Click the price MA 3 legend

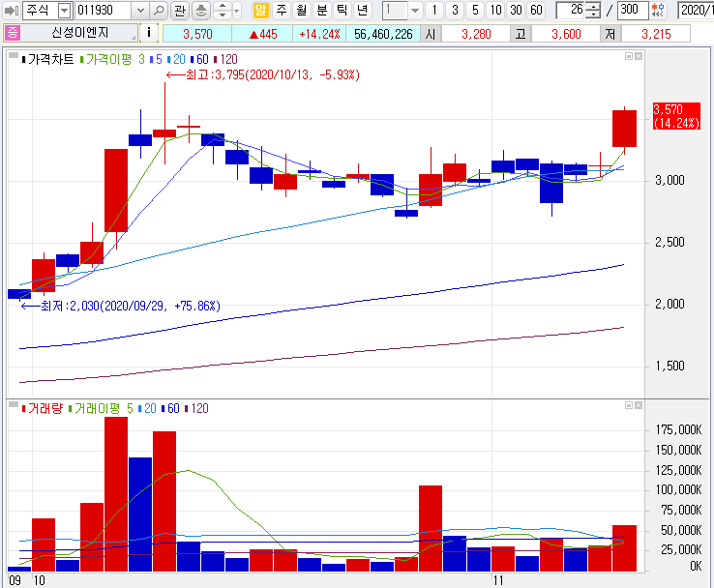pyautogui.click(x=112, y=59)
